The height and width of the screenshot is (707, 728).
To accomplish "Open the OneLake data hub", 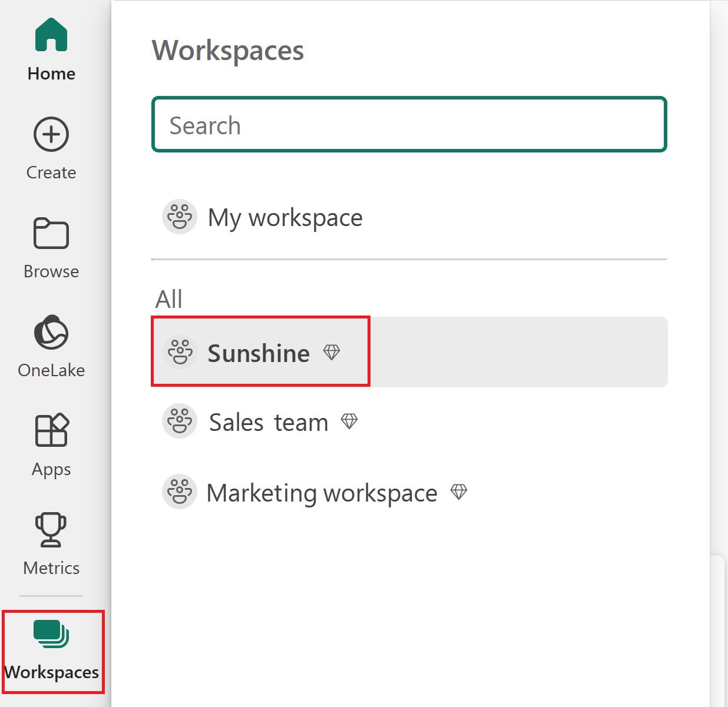I will pos(51,332).
